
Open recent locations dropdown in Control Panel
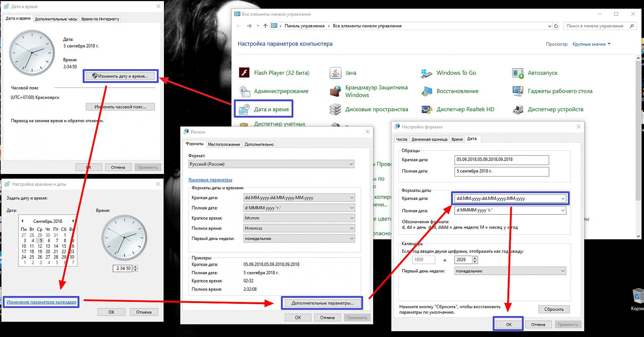pyautogui.click(x=258, y=26)
